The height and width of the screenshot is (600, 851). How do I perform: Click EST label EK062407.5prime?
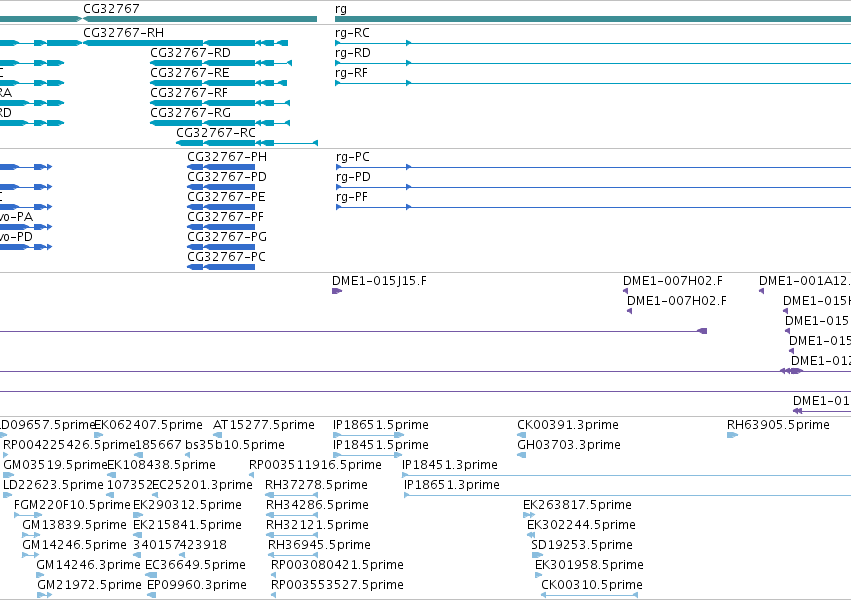tap(149, 425)
